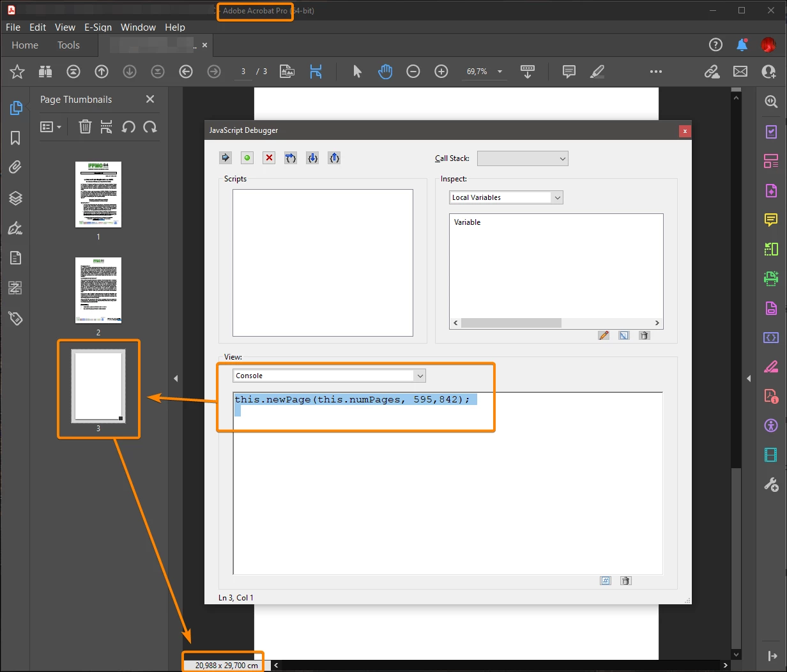The height and width of the screenshot is (672, 787).
Task: Open the notifications bell
Action: [x=742, y=45]
